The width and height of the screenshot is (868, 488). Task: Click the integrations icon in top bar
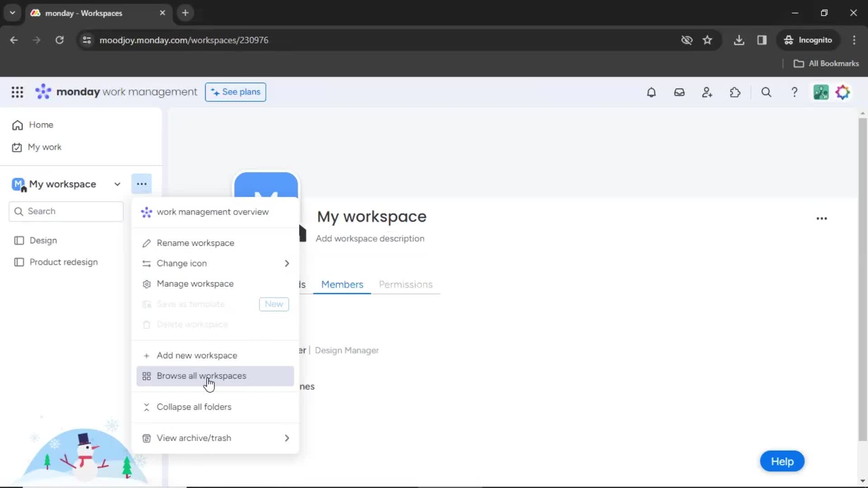click(735, 92)
